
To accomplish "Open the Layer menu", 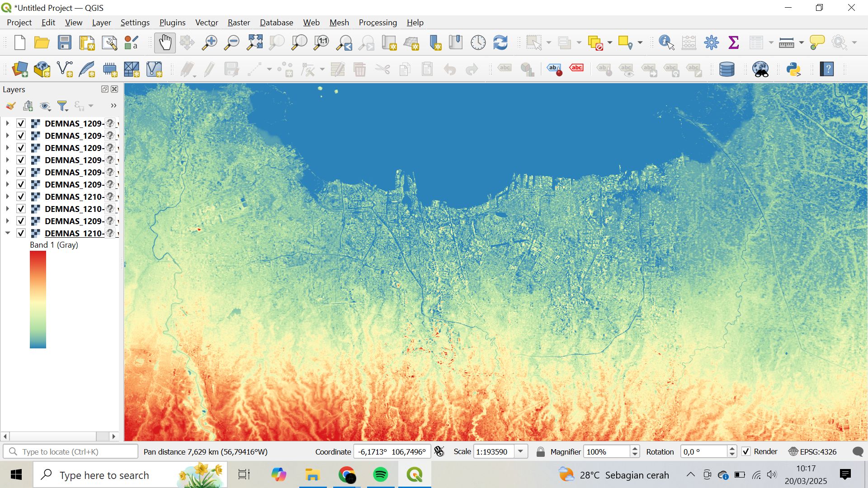I will coord(101,22).
